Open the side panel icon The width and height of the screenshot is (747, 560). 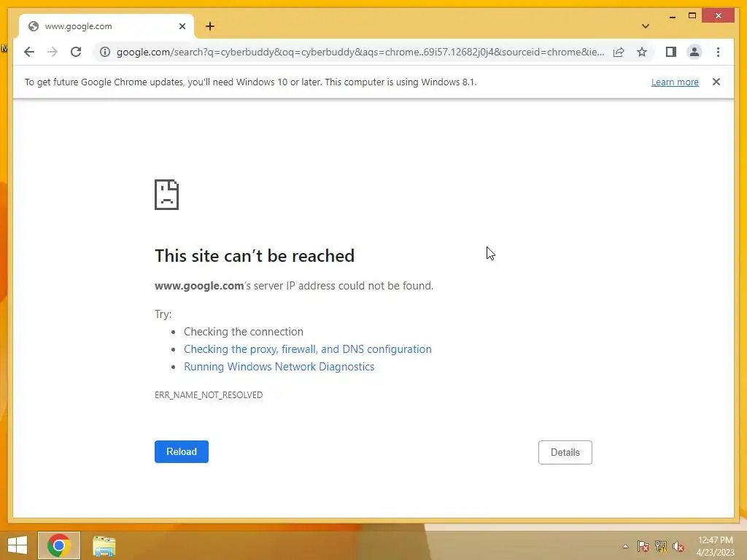671,52
